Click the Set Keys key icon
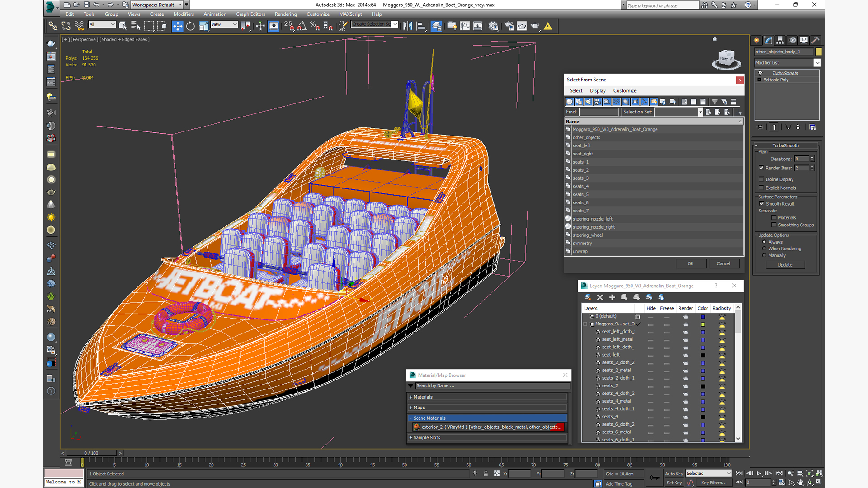Screen dimensions: 868x488 (654, 478)
